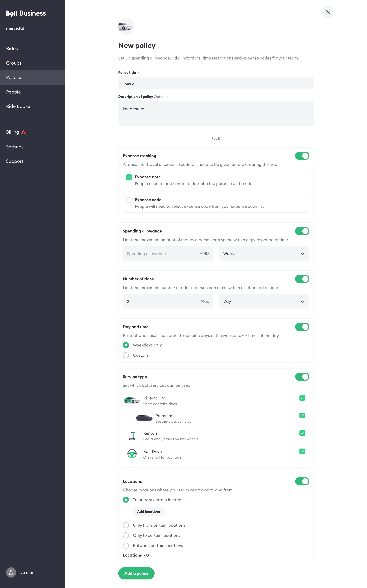Click the Ride-hailing green car icon
The height and width of the screenshot is (588, 367).
pyautogui.click(x=132, y=400)
